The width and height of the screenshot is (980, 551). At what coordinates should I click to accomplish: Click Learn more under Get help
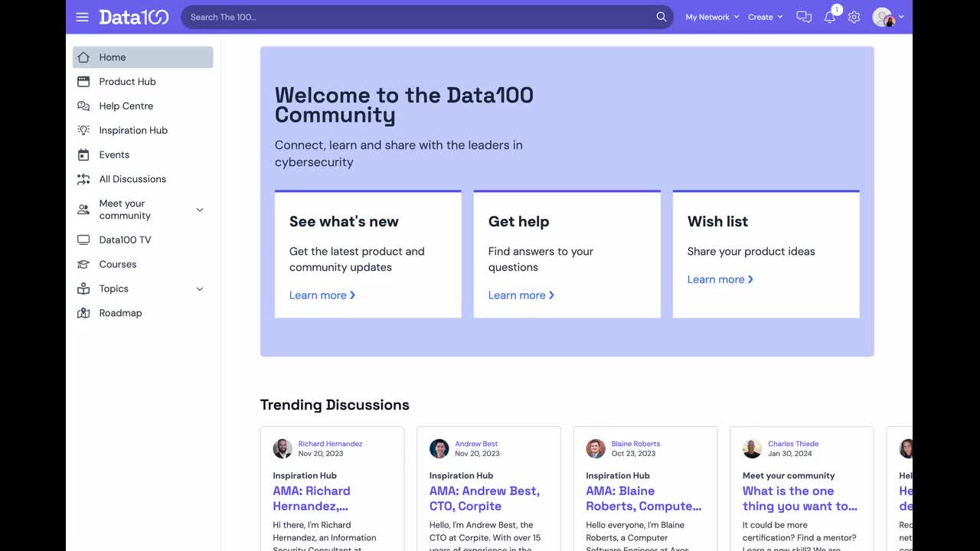pyautogui.click(x=521, y=295)
